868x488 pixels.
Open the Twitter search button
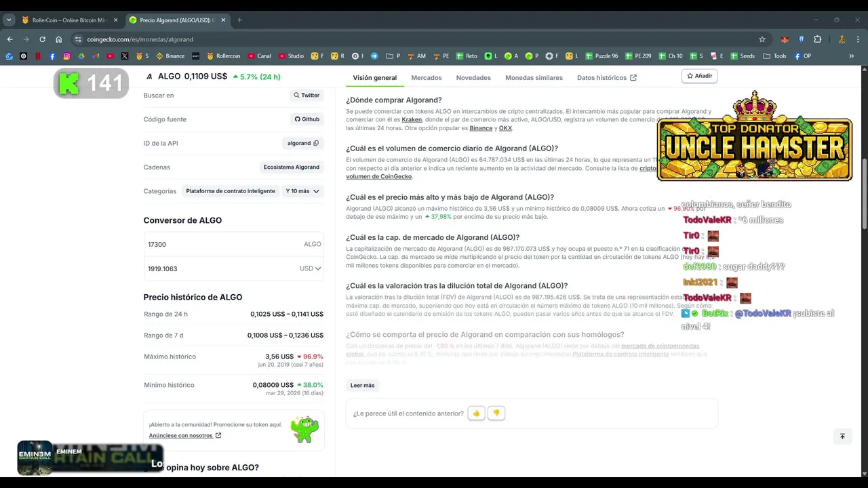tap(307, 96)
